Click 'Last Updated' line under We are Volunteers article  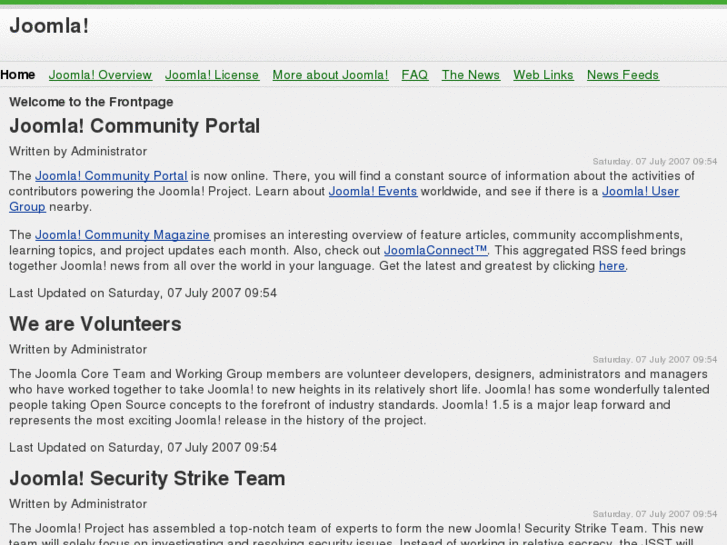coord(143,448)
